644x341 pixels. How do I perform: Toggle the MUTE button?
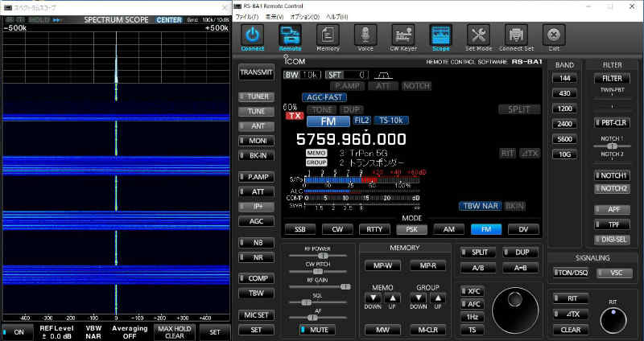pyautogui.click(x=317, y=330)
